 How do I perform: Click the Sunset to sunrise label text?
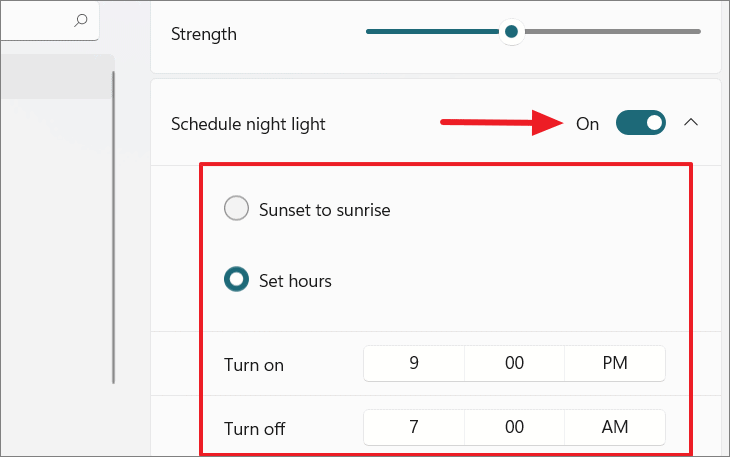(324, 210)
